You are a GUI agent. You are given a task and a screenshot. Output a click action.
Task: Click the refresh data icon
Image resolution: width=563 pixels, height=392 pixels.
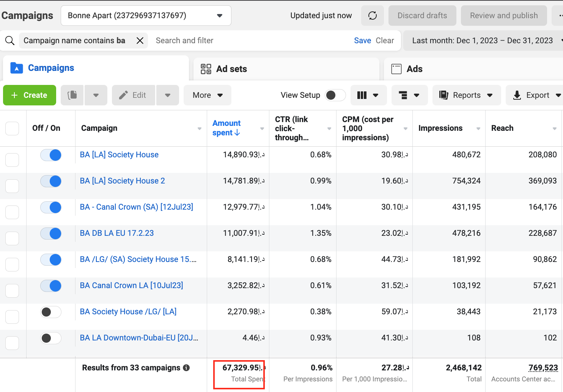click(372, 16)
